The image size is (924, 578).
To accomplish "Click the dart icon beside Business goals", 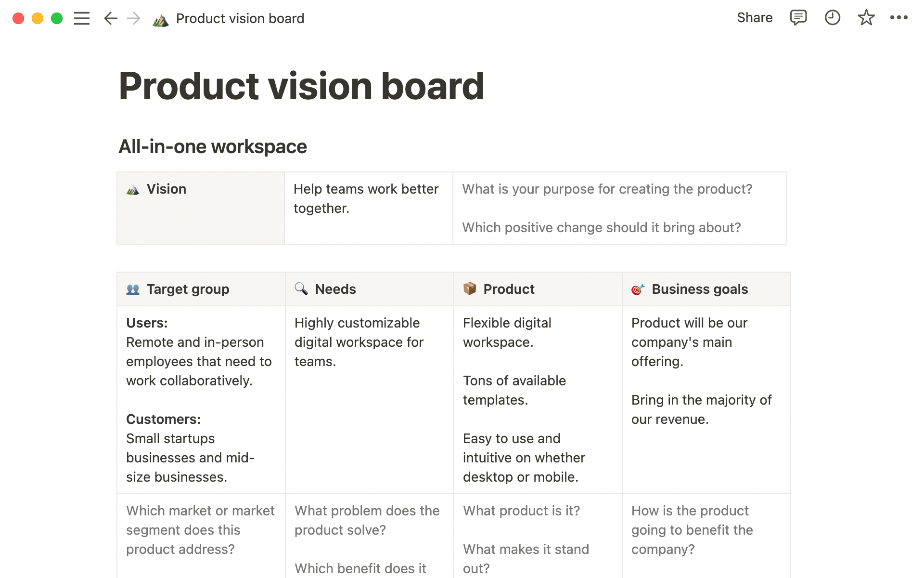I will 638,289.
